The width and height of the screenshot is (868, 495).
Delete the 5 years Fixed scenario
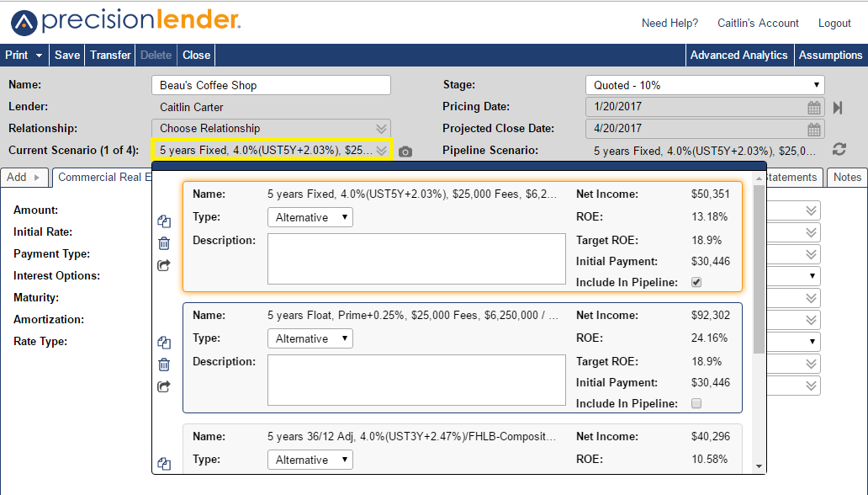[164, 243]
